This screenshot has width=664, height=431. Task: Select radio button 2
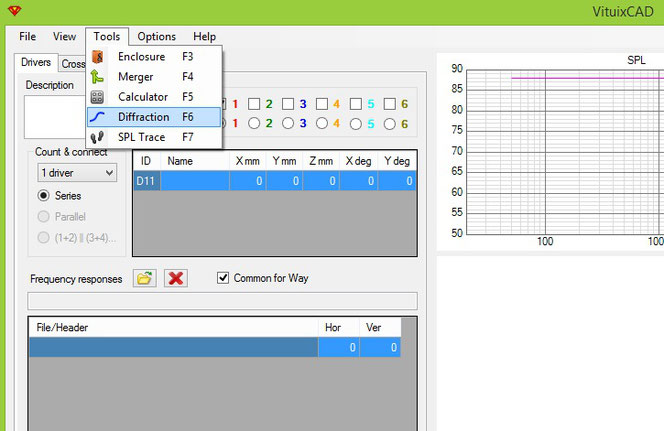click(x=254, y=124)
